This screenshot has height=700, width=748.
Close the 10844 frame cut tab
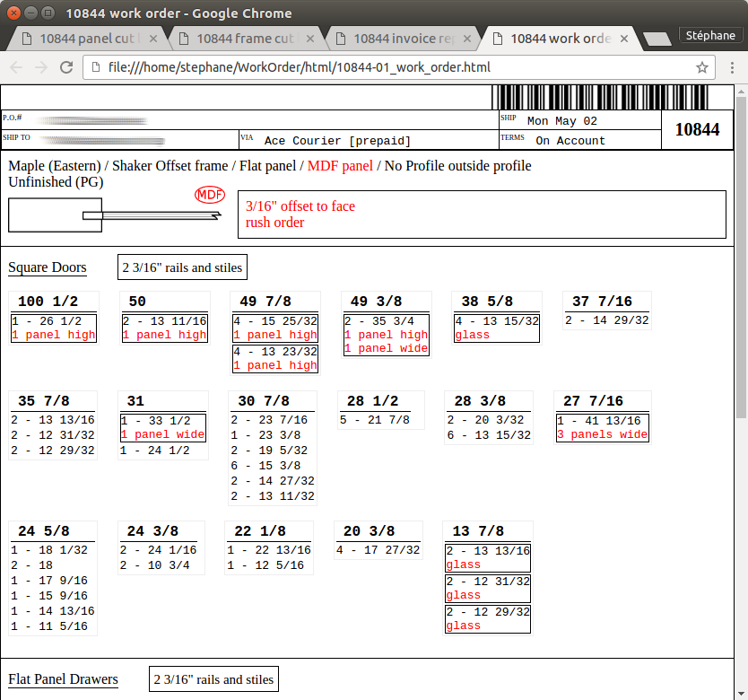309,39
